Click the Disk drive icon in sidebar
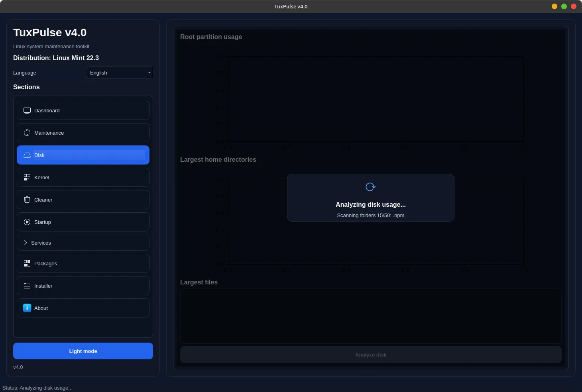This screenshot has width=582, height=392. [27, 155]
